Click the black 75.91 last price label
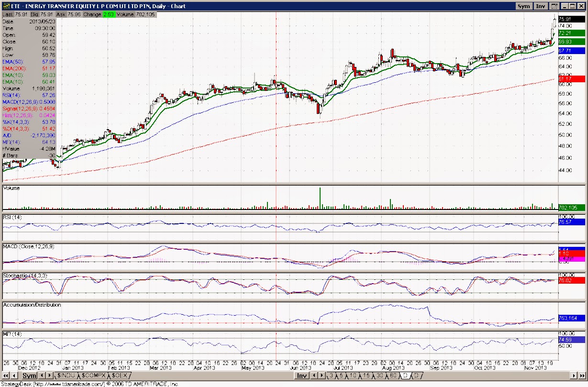Image resolution: width=588 pixels, height=387 pixels. 571,20
